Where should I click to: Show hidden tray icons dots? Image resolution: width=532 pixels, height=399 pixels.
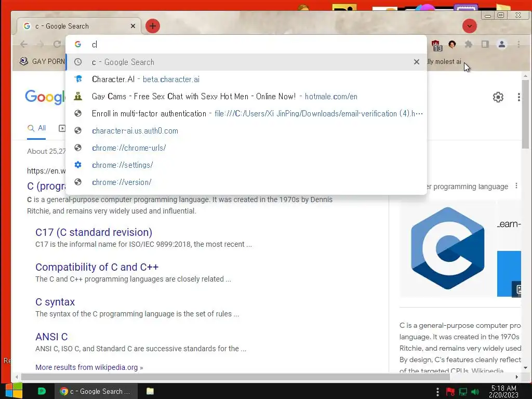(x=437, y=392)
